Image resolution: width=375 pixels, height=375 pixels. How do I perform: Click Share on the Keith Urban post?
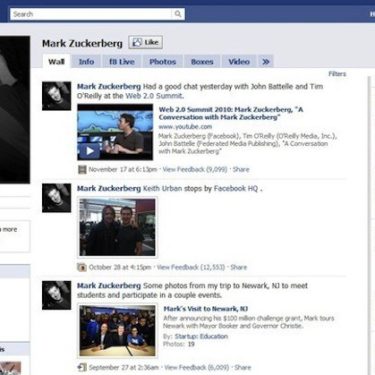(x=239, y=267)
